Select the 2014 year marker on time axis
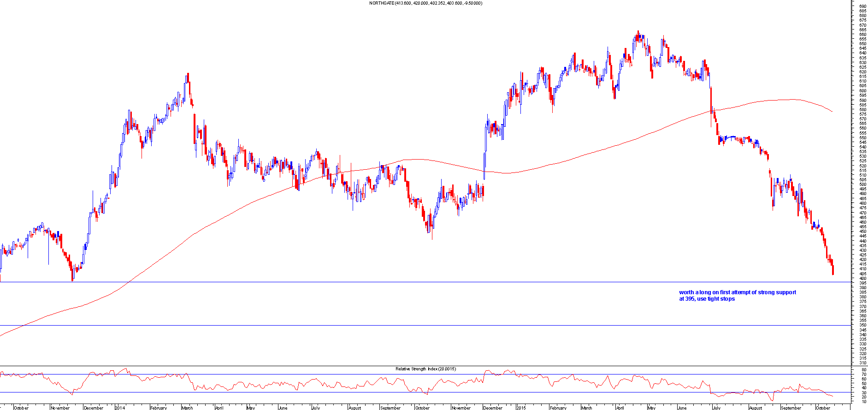 120,408
